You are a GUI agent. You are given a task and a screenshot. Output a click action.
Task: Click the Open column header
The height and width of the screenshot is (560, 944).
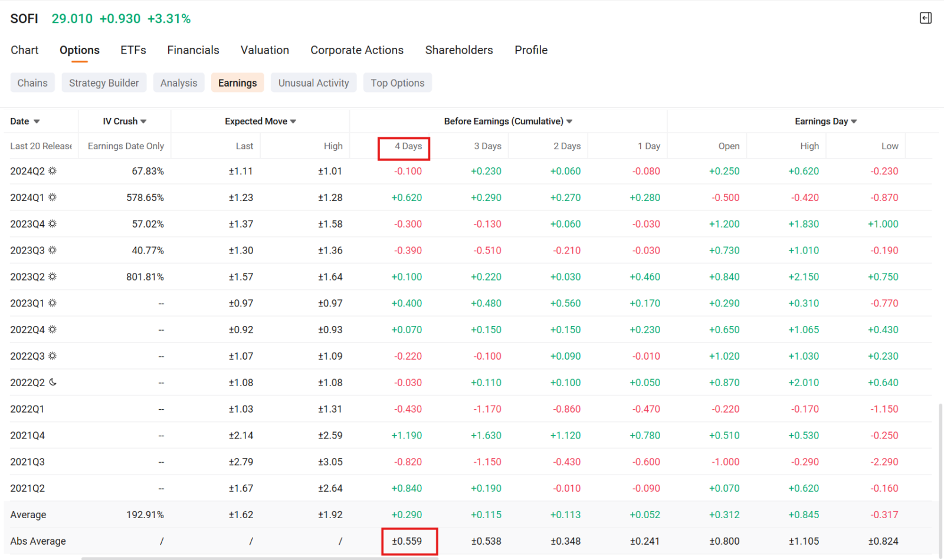729,146
